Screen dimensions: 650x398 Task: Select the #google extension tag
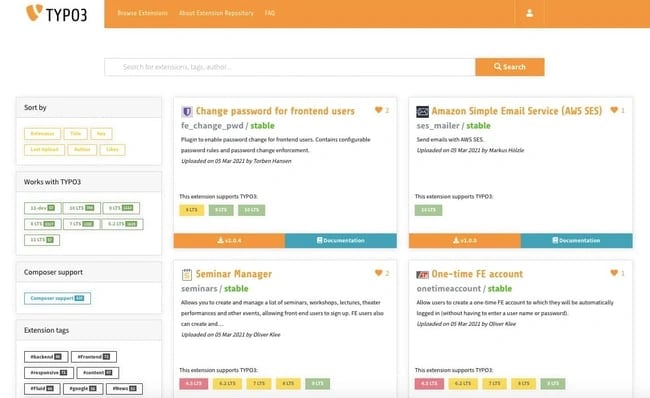point(83,389)
